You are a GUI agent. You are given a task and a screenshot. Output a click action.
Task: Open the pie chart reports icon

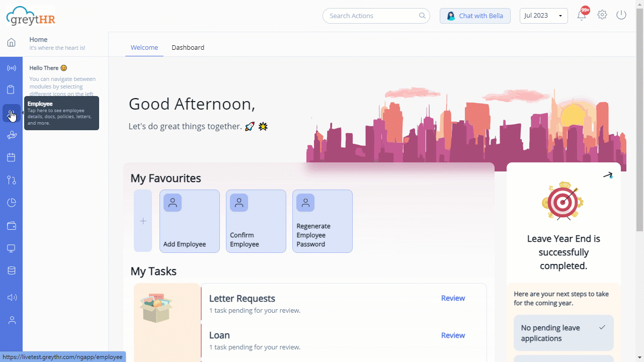pos(11,203)
